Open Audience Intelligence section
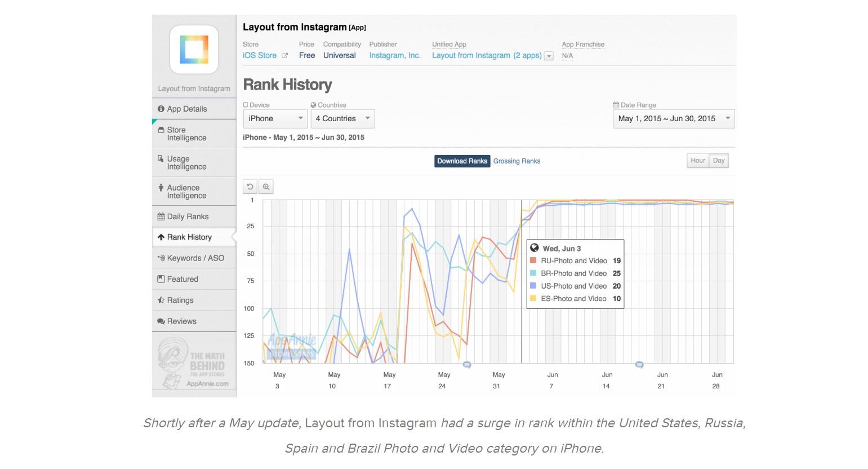 (194, 192)
